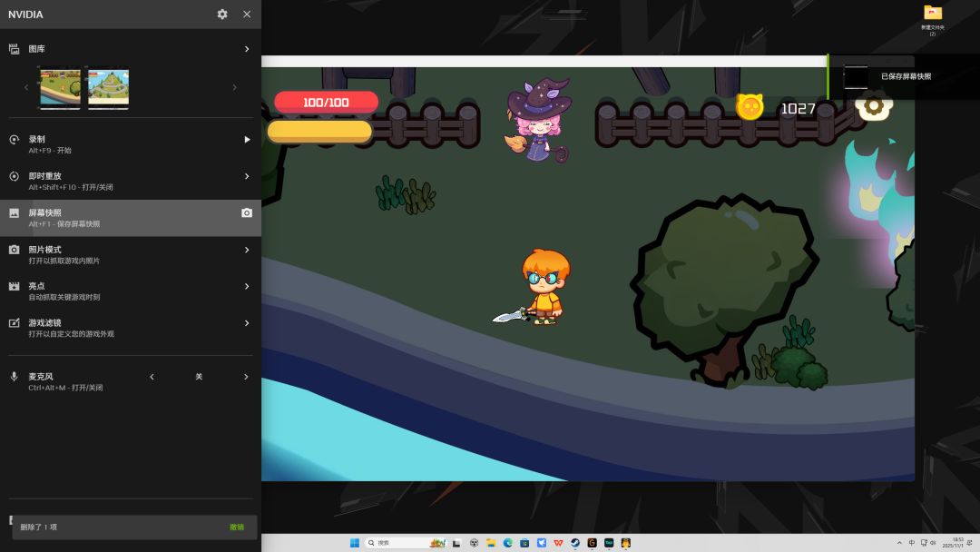Screen dimensions: 980x552
Task: Open WPS Office from the taskbar
Action: point(558,543)
